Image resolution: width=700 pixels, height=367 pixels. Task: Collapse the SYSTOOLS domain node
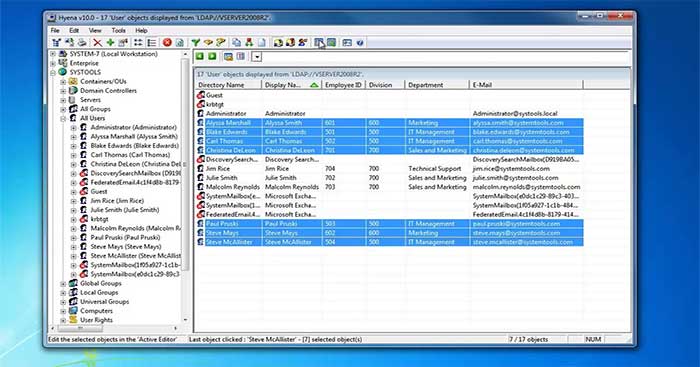(53, 72)
